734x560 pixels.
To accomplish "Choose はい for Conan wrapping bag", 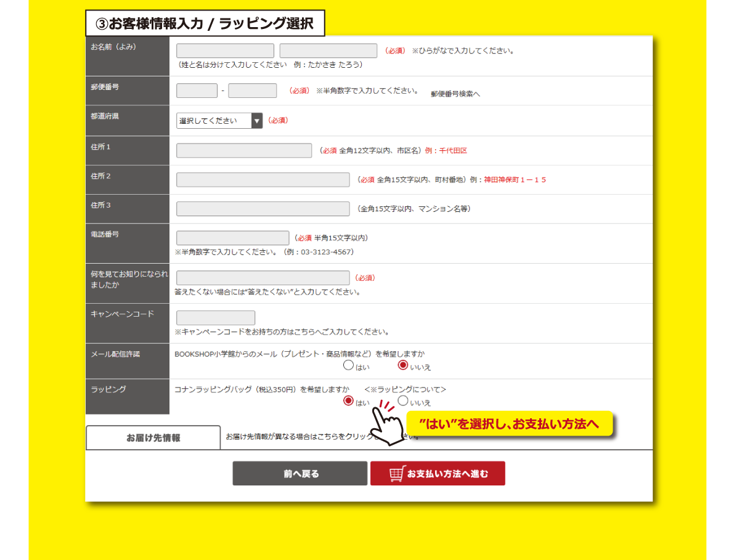I will pyautogui.click(x=348, y=401).
